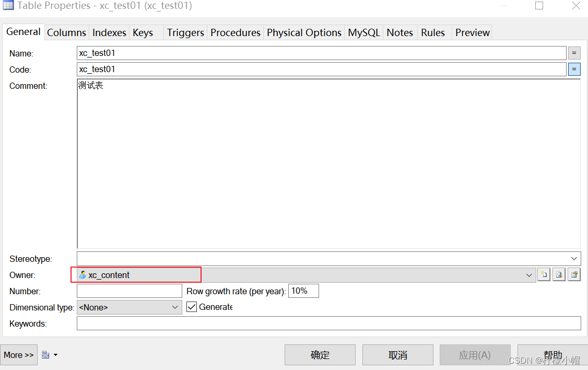Maximize the Table Properties window

point(539,6)
